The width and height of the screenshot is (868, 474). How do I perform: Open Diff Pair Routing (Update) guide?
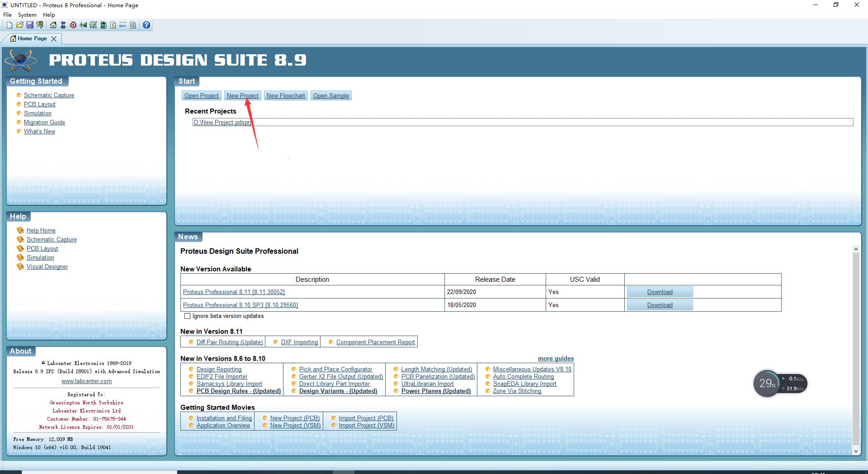(230, 342)
